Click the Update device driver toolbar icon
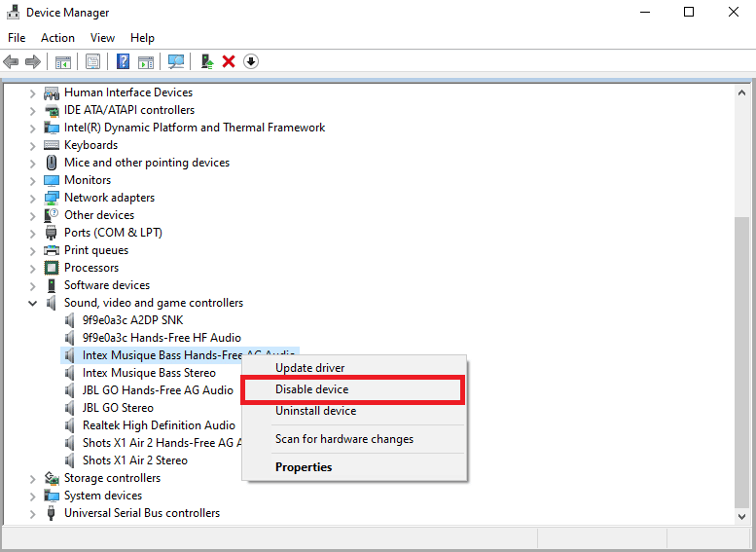756x552 pixels. (x=207, y=61)
